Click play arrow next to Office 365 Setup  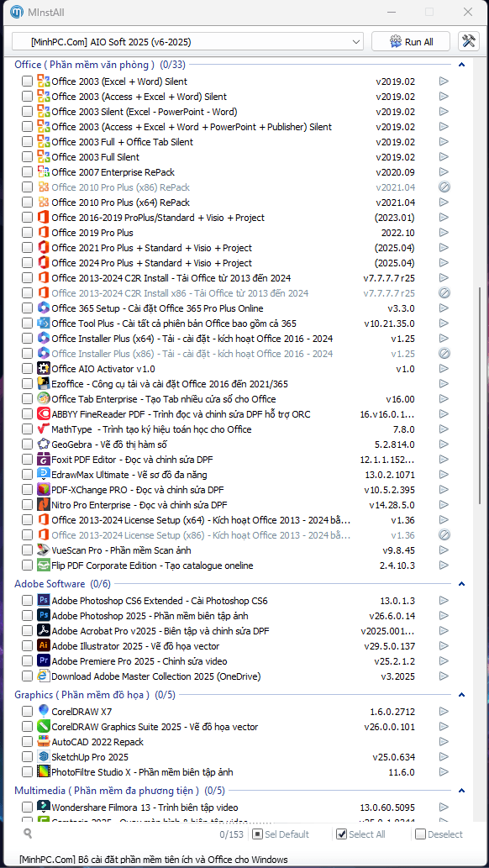pyautogui.click(x=444, y=308)
